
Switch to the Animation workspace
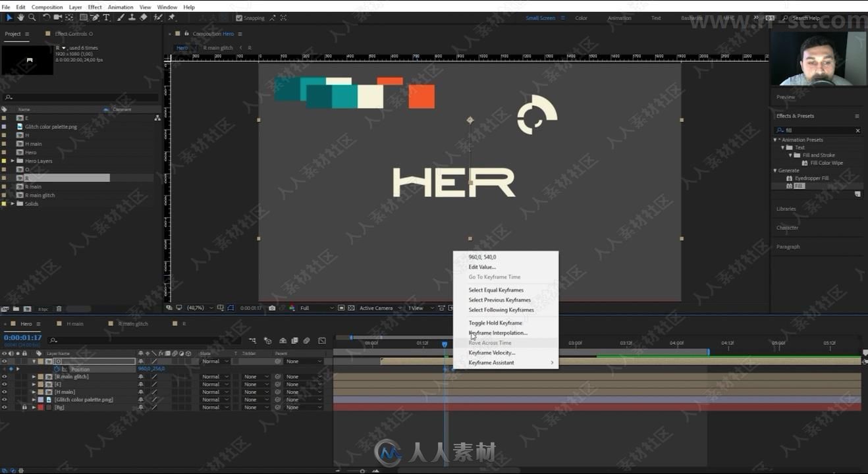click(x=619, y=18)
